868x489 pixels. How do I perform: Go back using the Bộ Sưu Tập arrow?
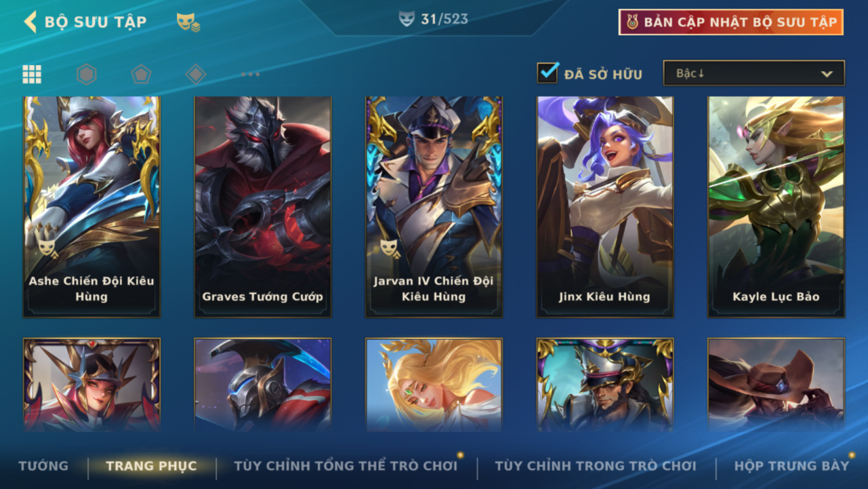coord(30,22)
